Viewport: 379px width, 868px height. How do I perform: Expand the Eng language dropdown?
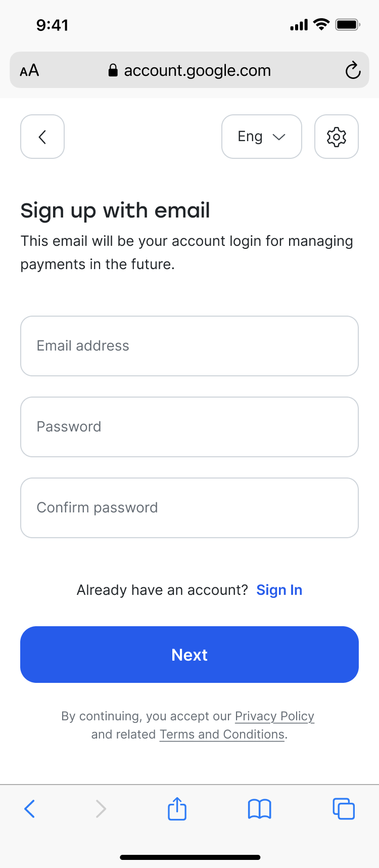(262, 137)
